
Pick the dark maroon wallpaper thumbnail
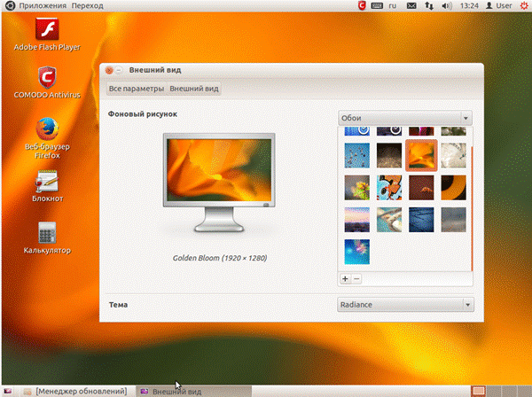click(x=421, y=188)
